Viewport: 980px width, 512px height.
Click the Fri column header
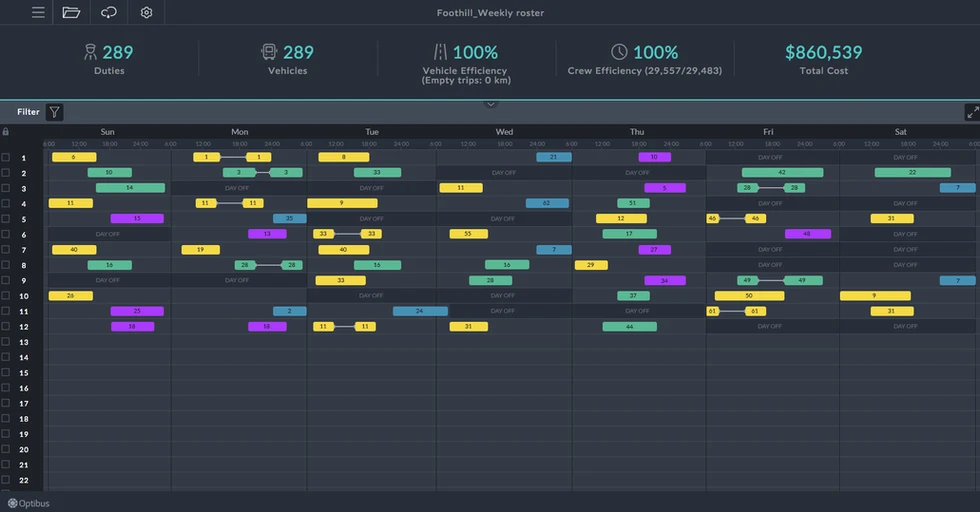(x=768, y=132)
